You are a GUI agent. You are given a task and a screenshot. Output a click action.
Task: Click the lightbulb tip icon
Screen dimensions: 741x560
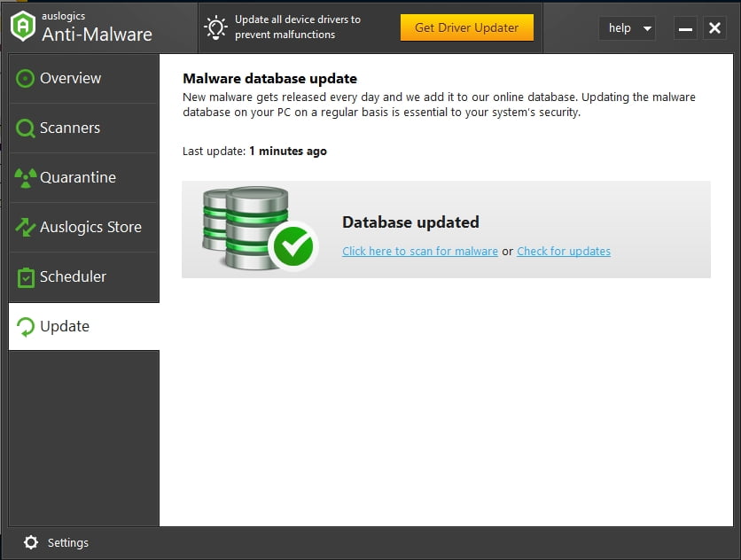pos(215,27)
